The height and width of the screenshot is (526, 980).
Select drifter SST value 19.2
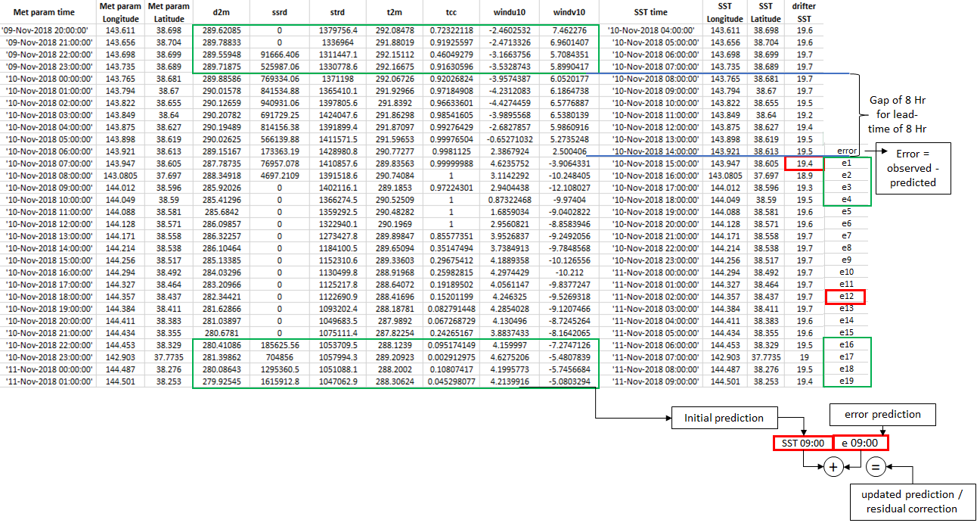click(x=803, y=115)
